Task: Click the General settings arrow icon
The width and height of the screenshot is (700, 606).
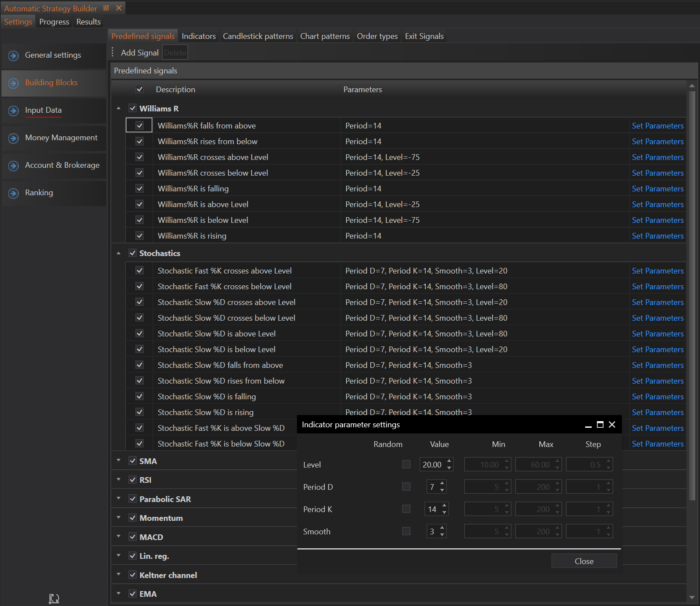Action: point(14,55)
